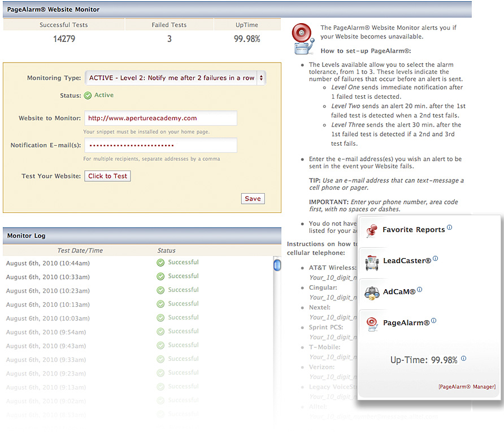Click the Failed Tests value 3
The image size is (504, 432).
[x=170, y=39]
